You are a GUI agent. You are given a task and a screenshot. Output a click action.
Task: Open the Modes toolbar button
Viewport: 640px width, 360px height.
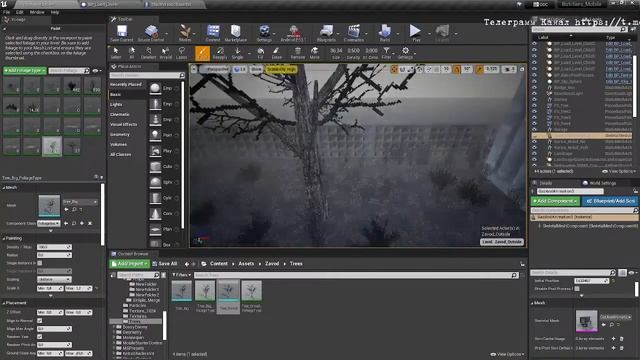[185, 33]
